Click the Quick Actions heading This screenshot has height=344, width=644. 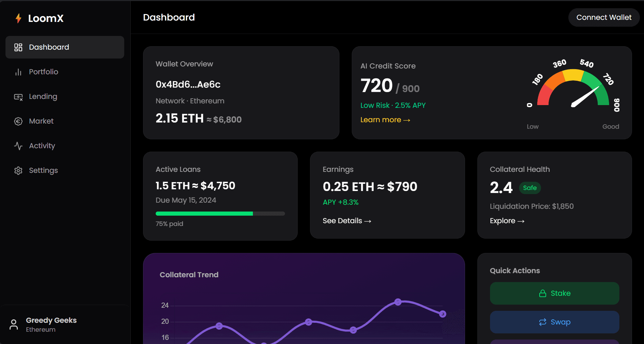pos(515,271)
